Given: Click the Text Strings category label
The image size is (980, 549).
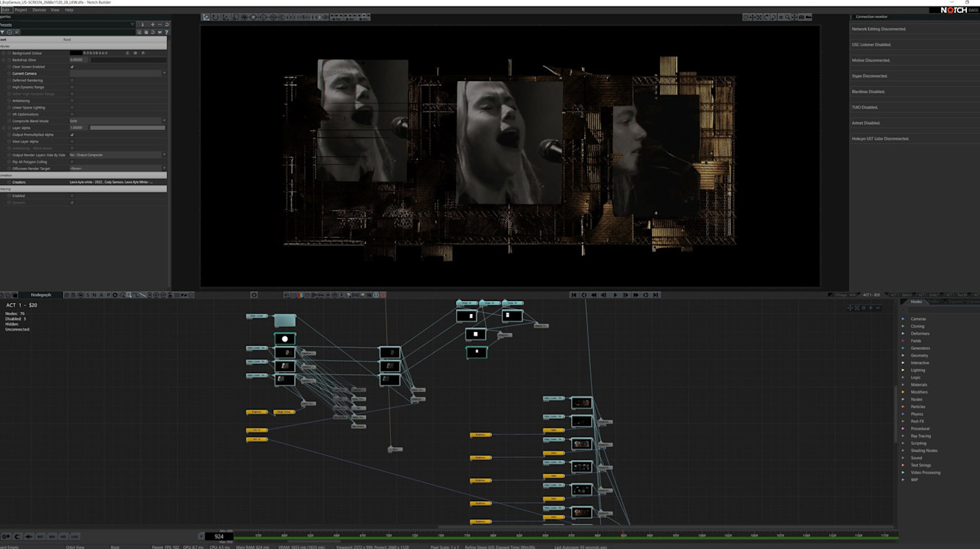Looking at the screenshot, I should point(921,465).
